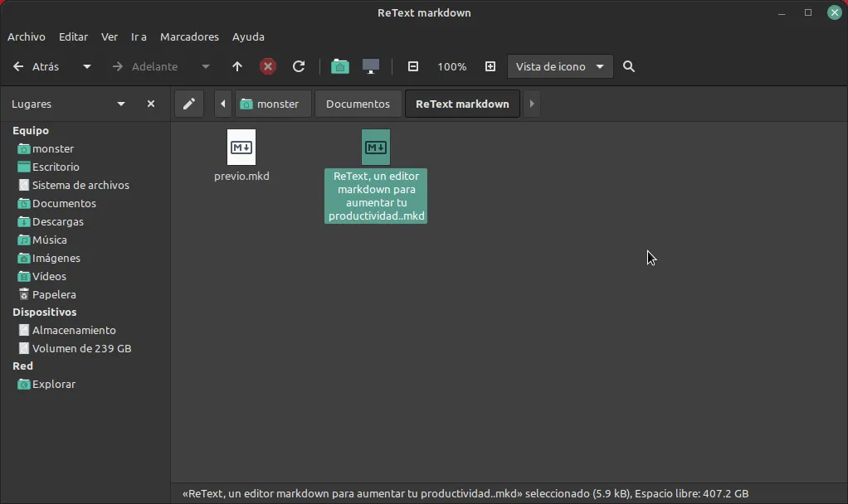
Task: Go to the Documentos path button
Action: (358, 104)
